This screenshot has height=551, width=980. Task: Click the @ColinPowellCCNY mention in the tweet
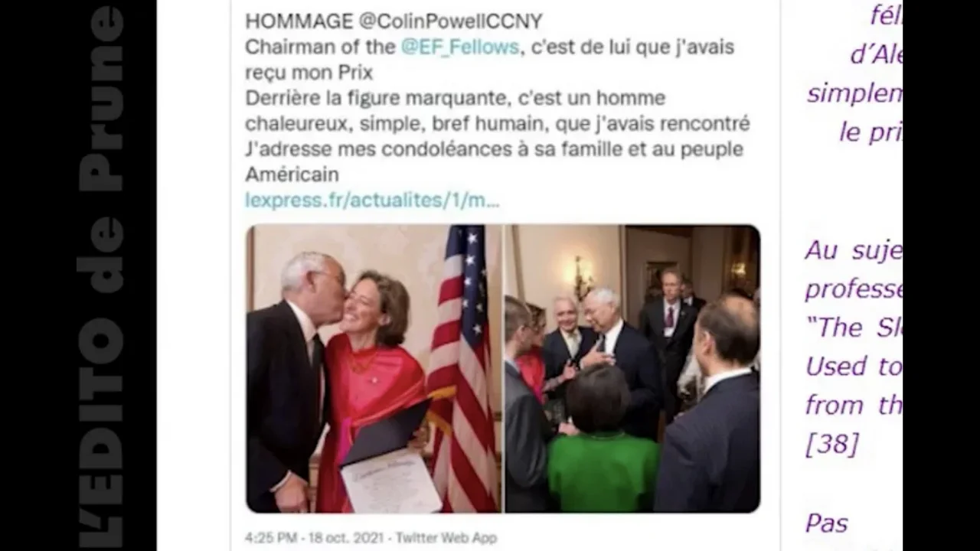pos(451,21)
